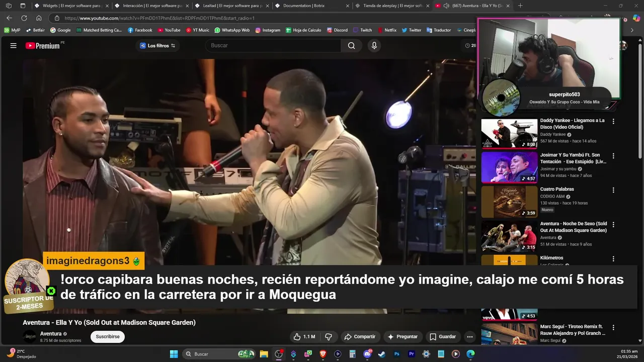This screenshot has height=362, width=644.
Task: Open the Traductor bookmark
Action: (439, 30)
